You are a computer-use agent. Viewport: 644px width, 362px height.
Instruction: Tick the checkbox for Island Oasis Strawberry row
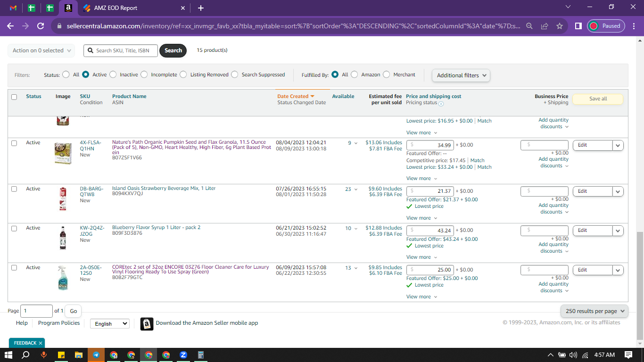(x=14, y=189)
